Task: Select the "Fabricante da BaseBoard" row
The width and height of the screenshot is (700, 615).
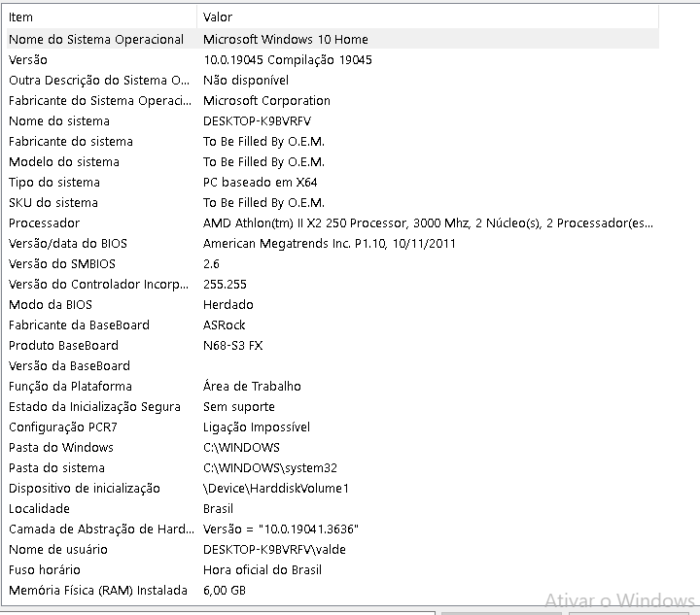Action: click(332, 325)
